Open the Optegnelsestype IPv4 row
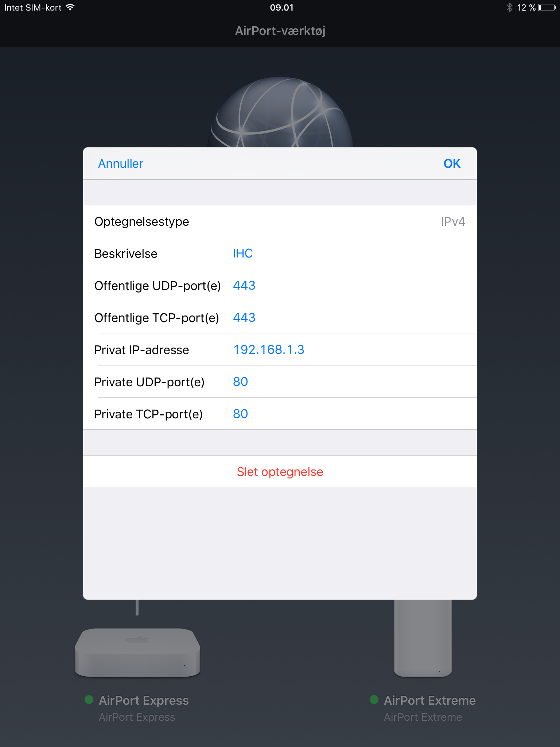The width and height of the screenshot is (560, 747). pos(280,221)
